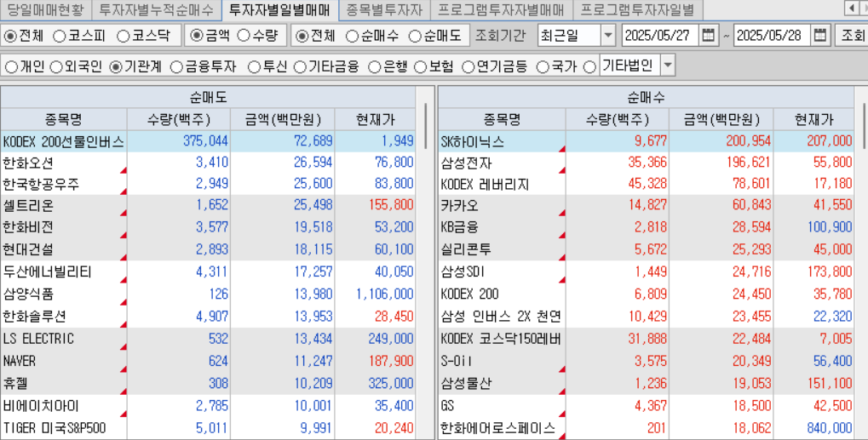Select KODEX 레버리지 row

click(x=647, y=184)
